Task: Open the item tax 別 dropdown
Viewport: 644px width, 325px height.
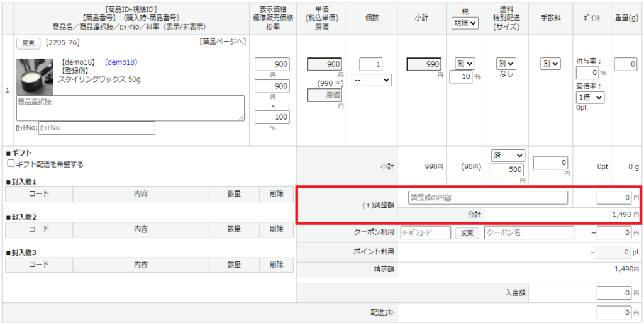Action: (465, 64)
